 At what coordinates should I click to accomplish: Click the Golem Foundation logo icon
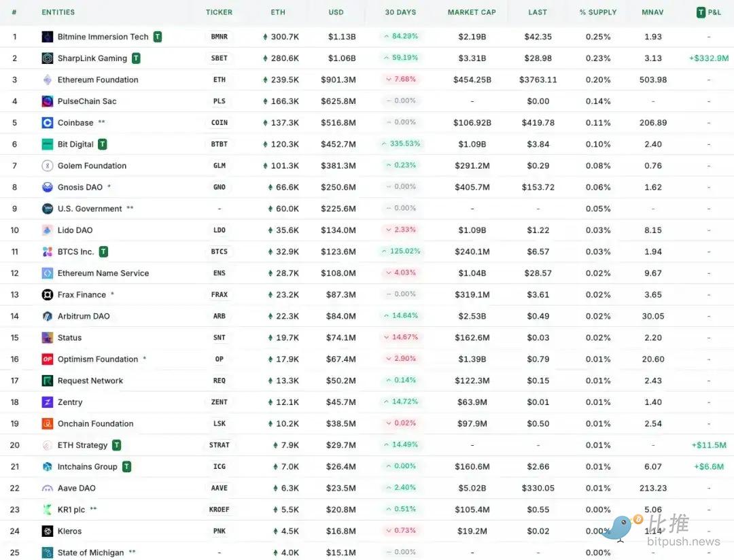tap(48, 166)
